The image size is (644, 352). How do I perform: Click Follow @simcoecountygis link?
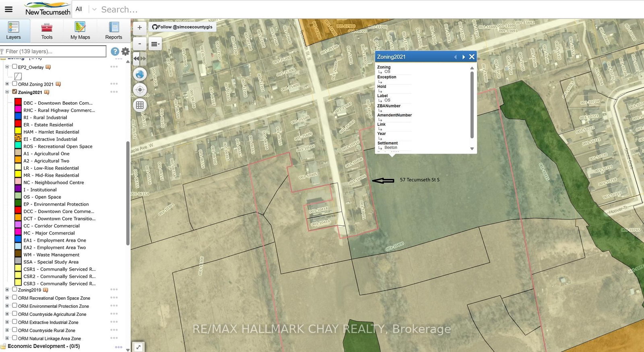[x=182, y=27]
